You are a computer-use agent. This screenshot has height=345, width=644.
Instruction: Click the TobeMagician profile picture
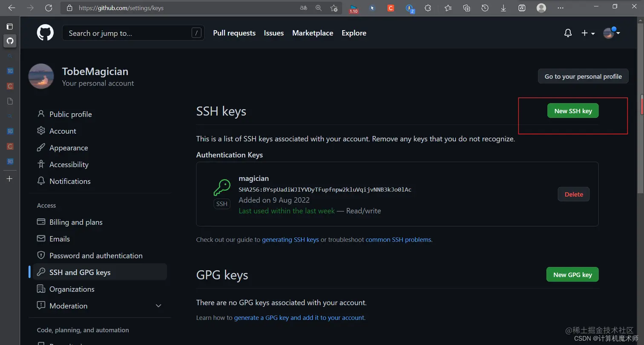41,76
